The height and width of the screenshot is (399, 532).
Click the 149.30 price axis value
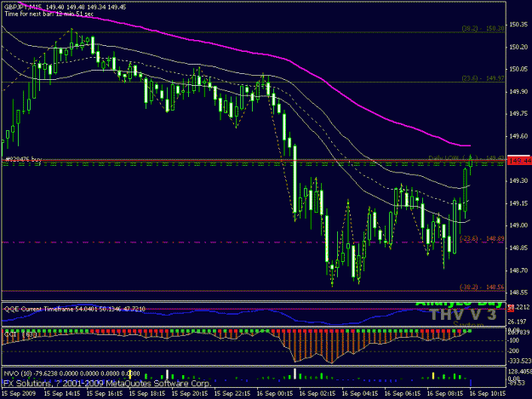518,180
